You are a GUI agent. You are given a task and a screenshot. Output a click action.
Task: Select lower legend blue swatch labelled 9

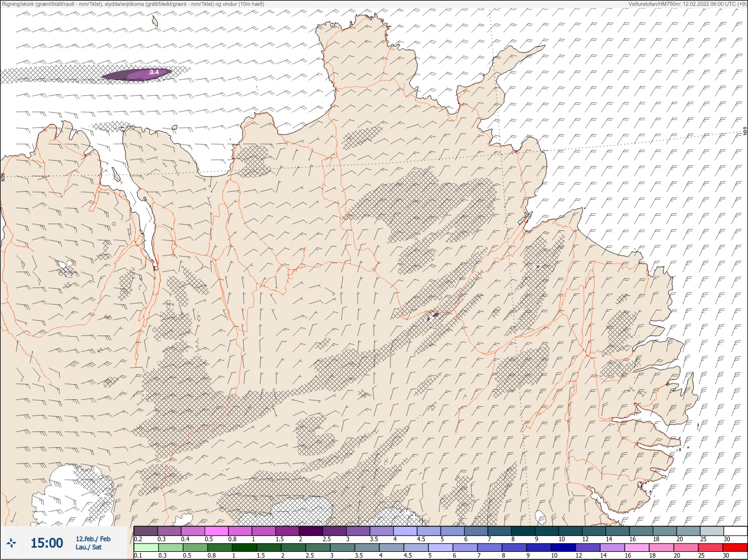[x=539, y=548]
